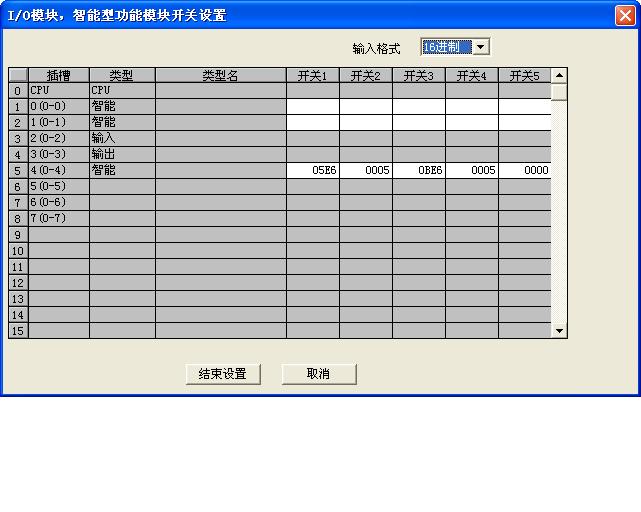The image size is (641, 512).
Task: Click the 插槽 column header
Action: (x=59, y=76)
